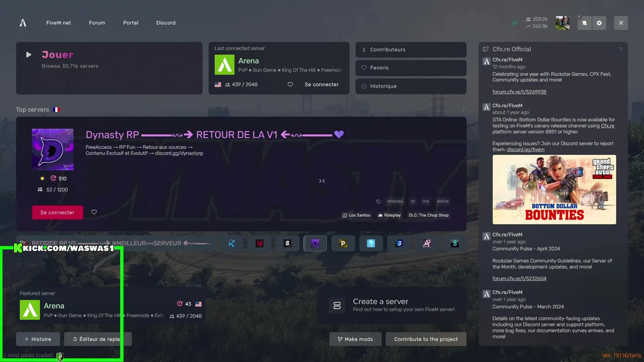Screen dimensions: 644x362
Task: Select the pink A server icon
Action: [427, 243]
